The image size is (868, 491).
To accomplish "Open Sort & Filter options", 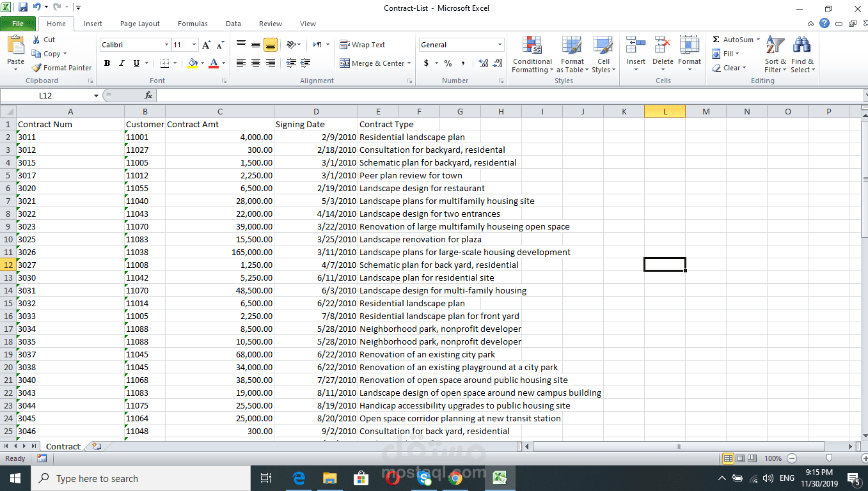I will click(x=775, y=55).
